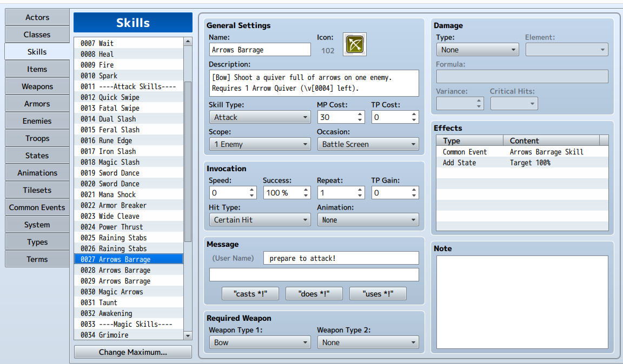623x364 pixels.
Task: Select skill 0022 Armor Breaker
Action: 129,205
